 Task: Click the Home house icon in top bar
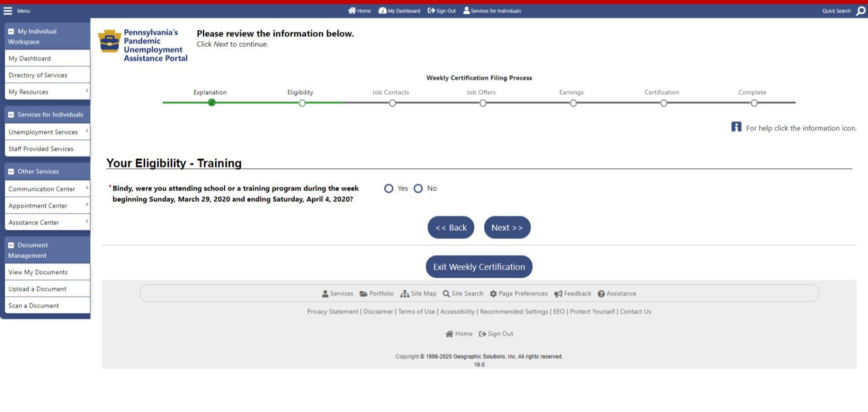tap(352, 11)
